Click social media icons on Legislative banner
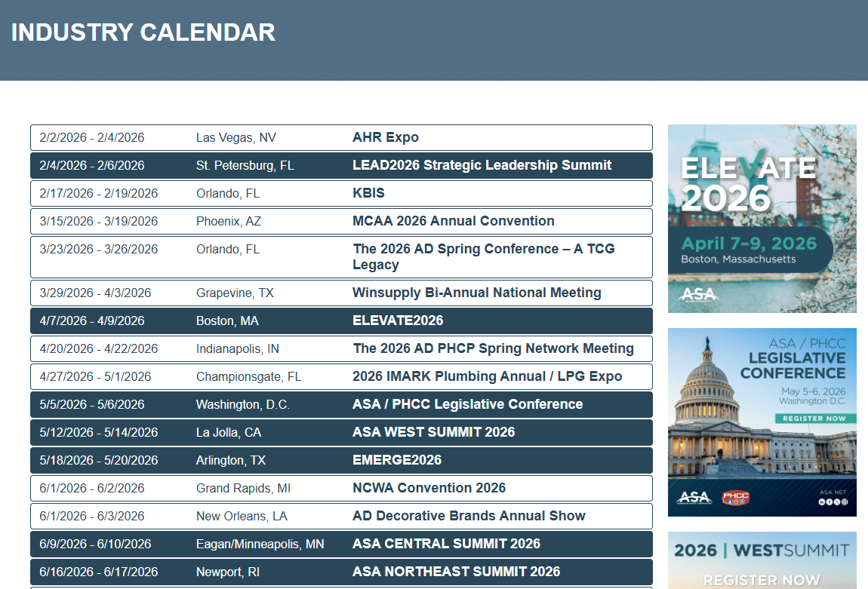 (833, 502)
